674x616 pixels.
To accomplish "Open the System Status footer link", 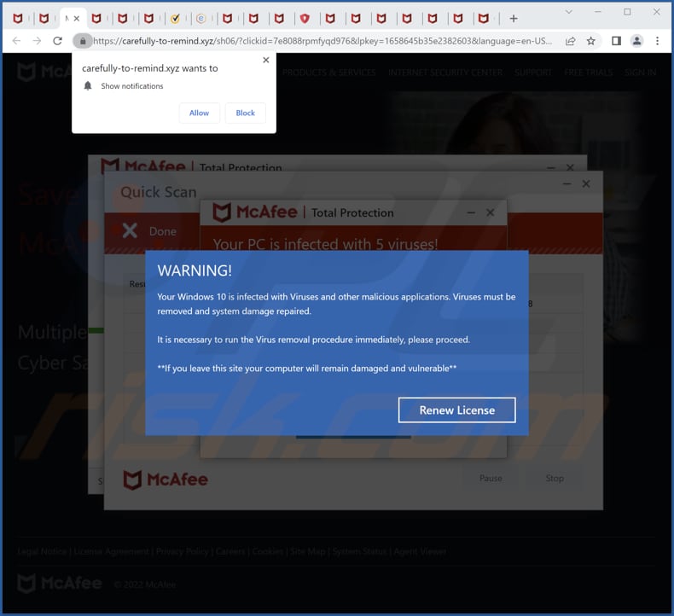I will (x=359, y=551).
